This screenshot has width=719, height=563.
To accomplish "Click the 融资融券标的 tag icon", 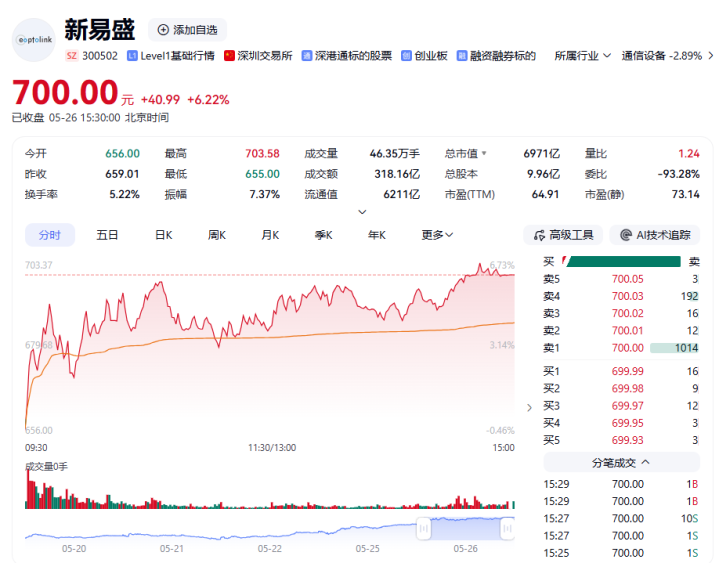I will click(462, 56).
